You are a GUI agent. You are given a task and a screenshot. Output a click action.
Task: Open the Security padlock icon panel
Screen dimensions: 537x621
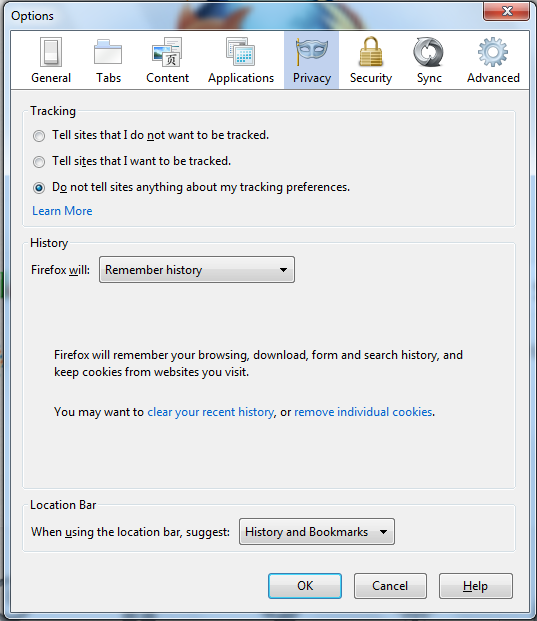(x=371, y=60)
